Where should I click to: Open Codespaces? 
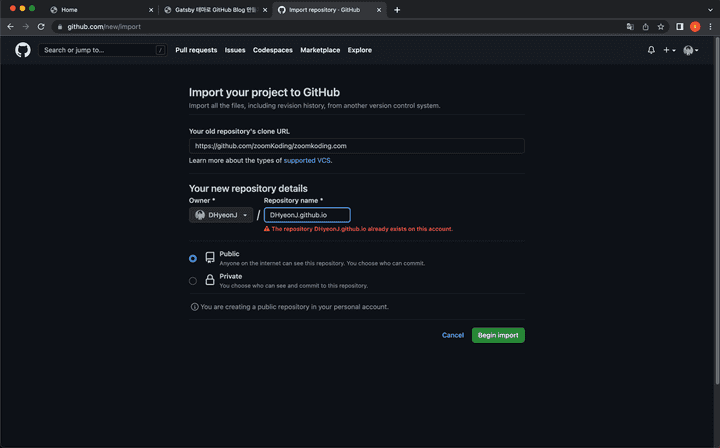tap(272, 50)
